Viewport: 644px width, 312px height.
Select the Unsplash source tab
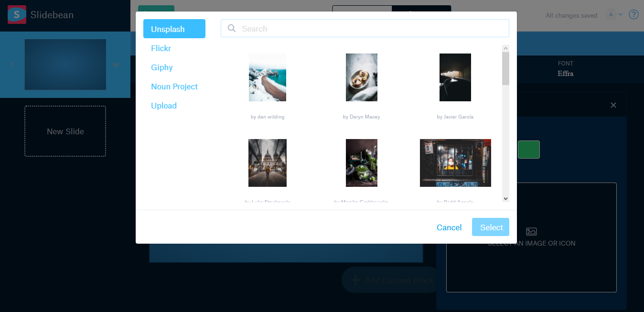(174, 29)
